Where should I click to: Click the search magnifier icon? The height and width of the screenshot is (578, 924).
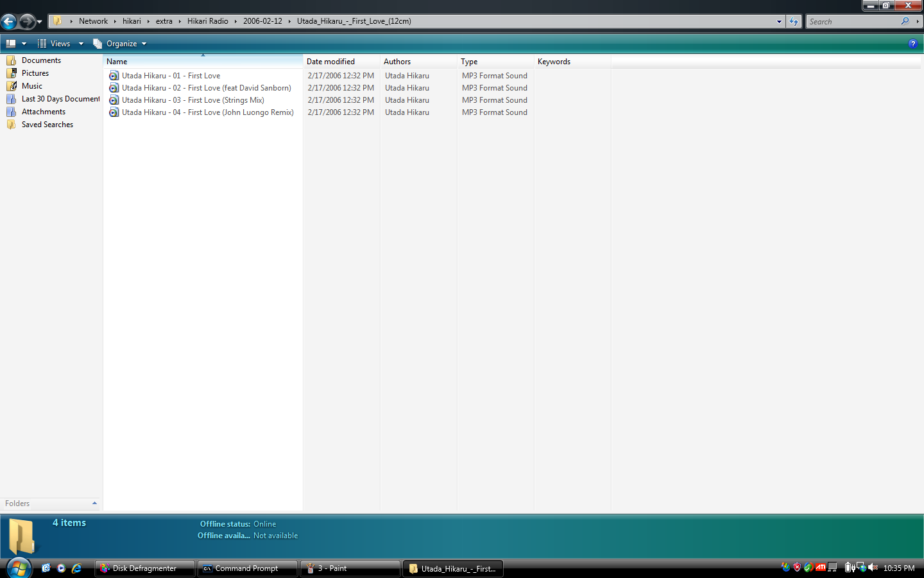(x=905, y=21)
